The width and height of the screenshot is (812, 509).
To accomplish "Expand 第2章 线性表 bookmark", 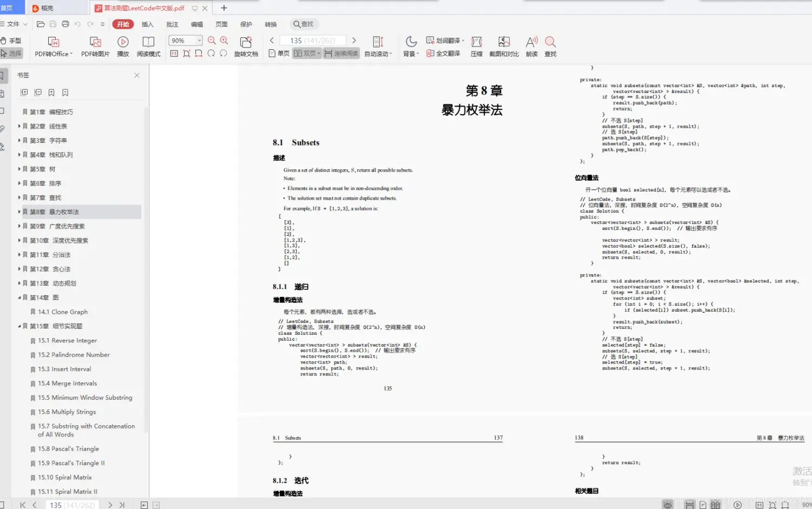I will pos(19,126).
